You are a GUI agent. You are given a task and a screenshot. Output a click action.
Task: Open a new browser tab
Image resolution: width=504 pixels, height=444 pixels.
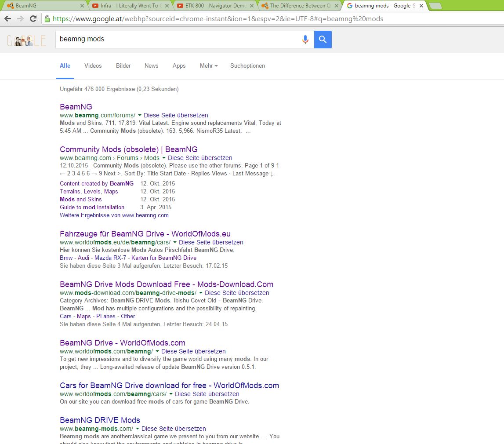435,6
